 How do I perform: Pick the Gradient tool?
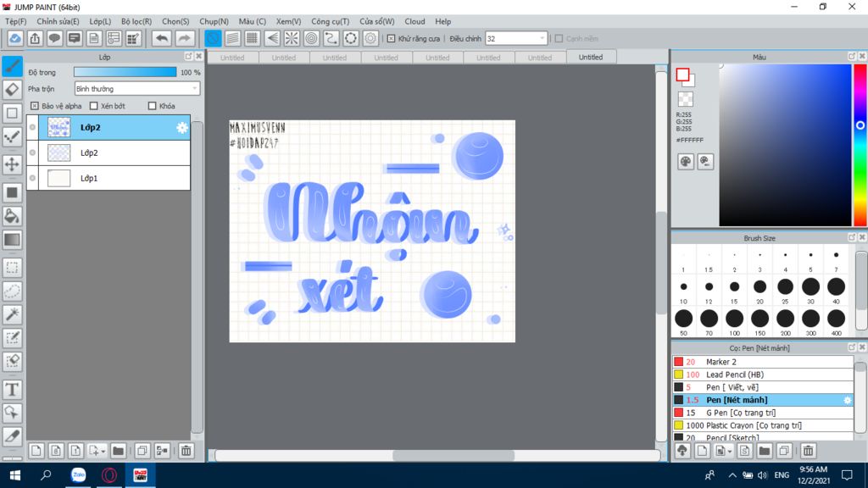pos(12,240)
